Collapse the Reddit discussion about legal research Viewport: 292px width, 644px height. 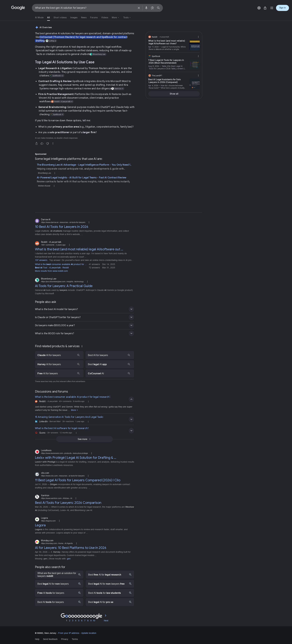tap(131, 399)
